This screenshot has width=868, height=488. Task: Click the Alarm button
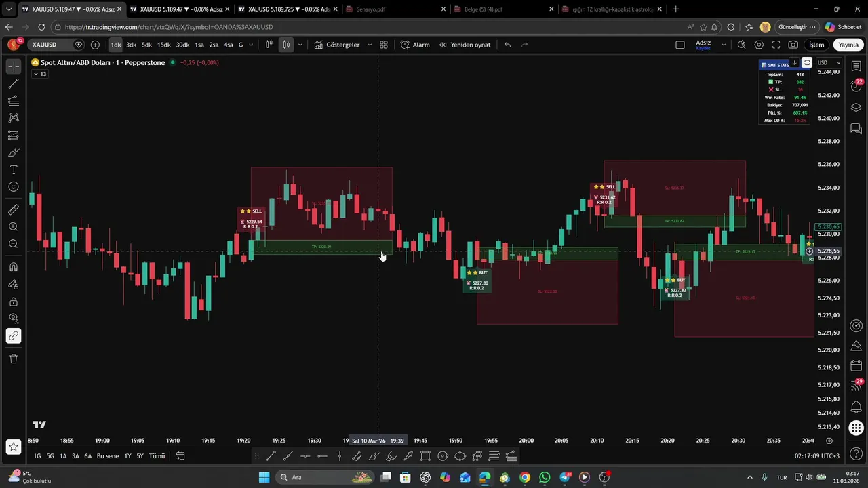pos(415,45)
